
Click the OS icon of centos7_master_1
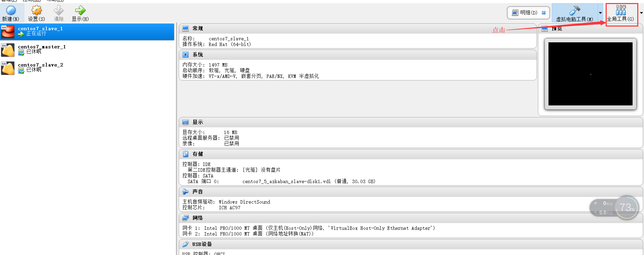pyautogui.click(x=8, y=50)
